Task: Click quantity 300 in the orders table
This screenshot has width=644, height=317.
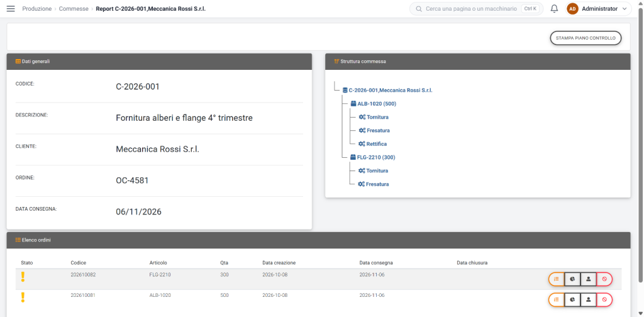Action: click(225, 274)
